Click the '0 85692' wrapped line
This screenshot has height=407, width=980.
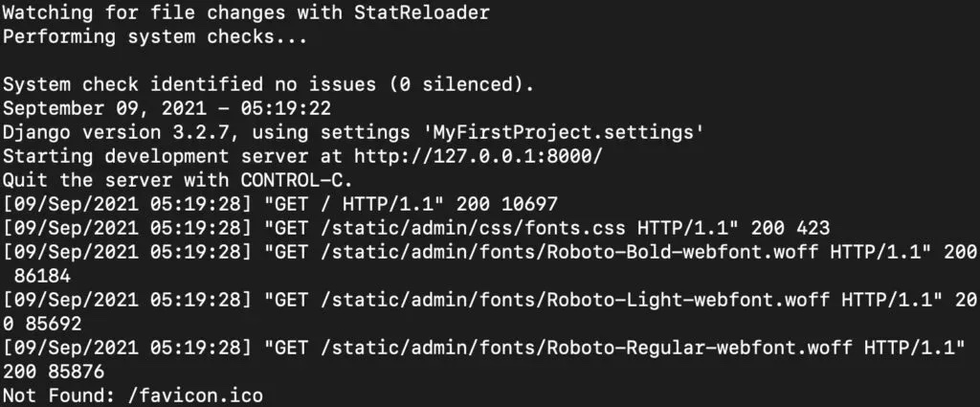click(42, 324)
